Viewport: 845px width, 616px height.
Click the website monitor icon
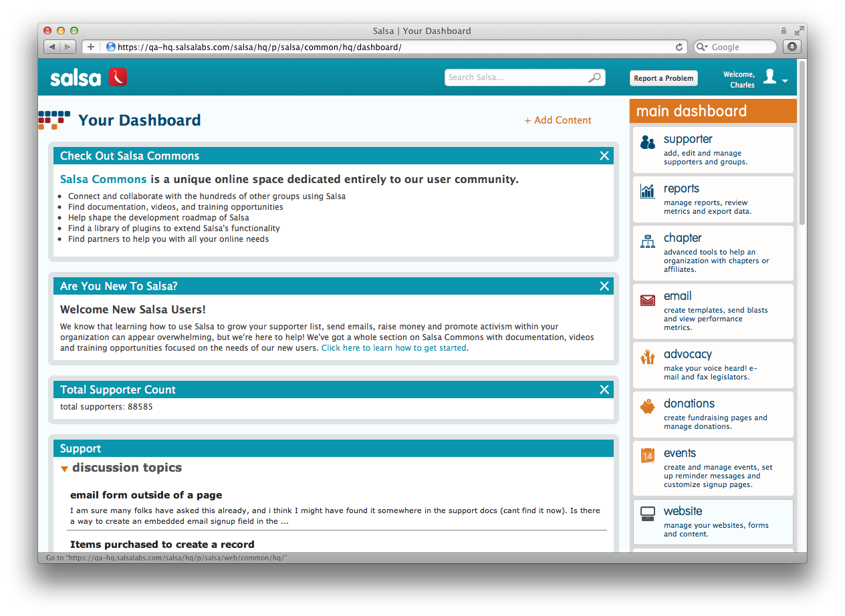pos(647,514)
